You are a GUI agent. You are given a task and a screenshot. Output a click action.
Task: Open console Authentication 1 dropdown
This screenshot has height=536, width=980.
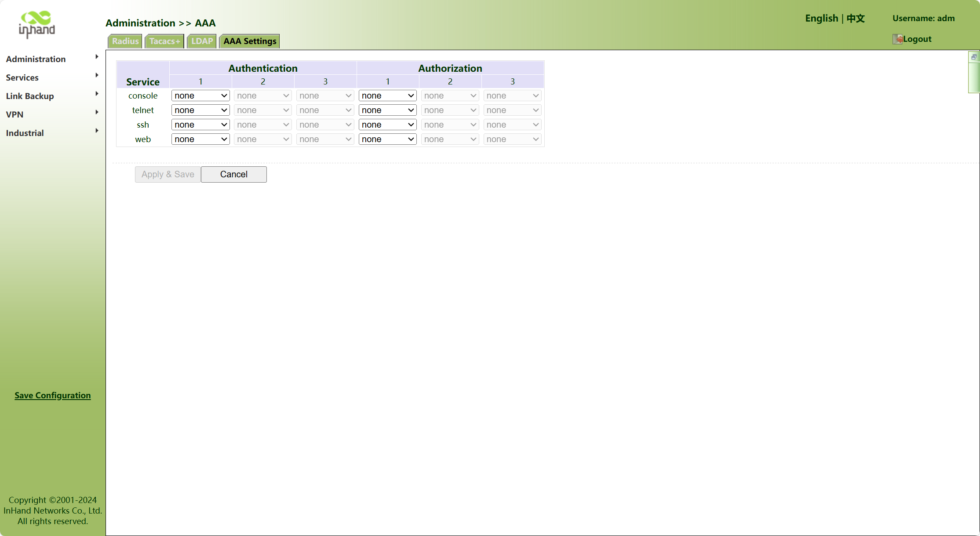pyautogui.click(x=200, y=95)
